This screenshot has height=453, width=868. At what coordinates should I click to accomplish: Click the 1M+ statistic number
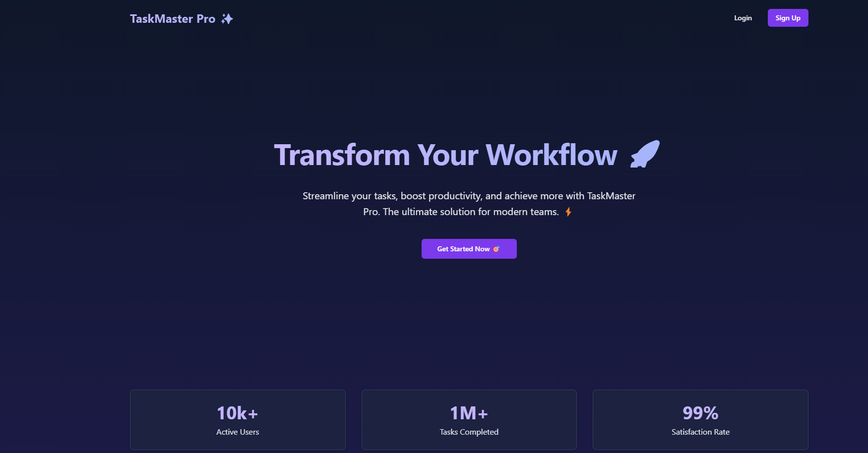(469, 413)
